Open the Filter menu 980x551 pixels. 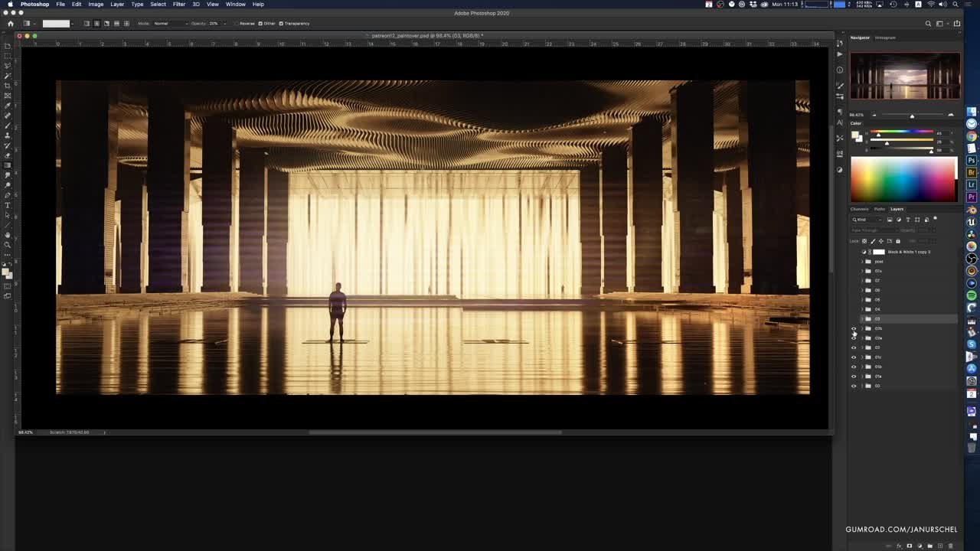click(x=178, y=4)
